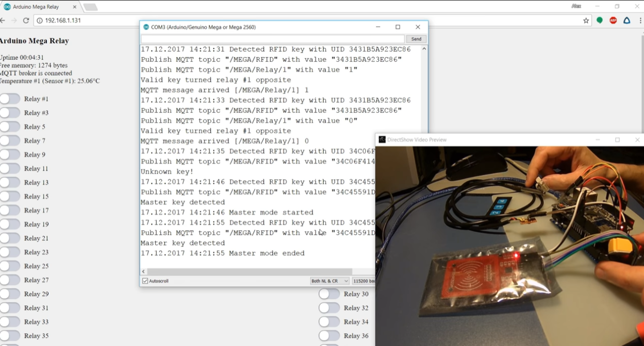The height and width of the screenshot is (346, 644).
Task: Click the DirectShow Video Preview window icon
Action: click(x=382, y=140)
